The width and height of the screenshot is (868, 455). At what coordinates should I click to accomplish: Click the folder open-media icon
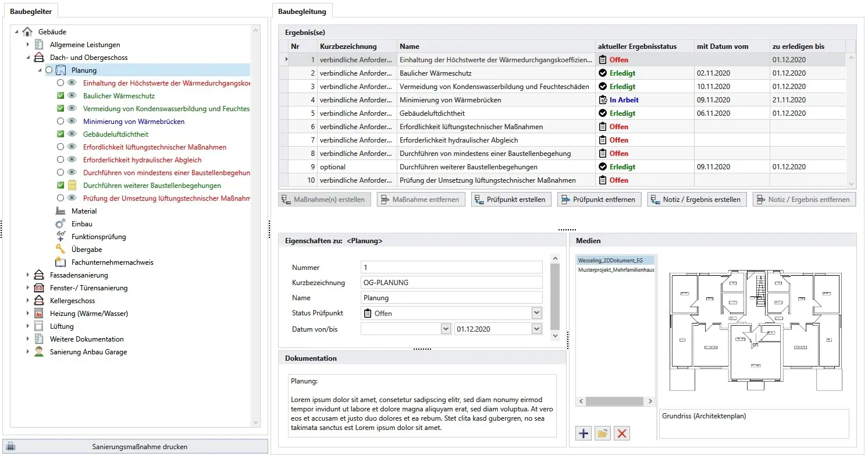point(603,433)
